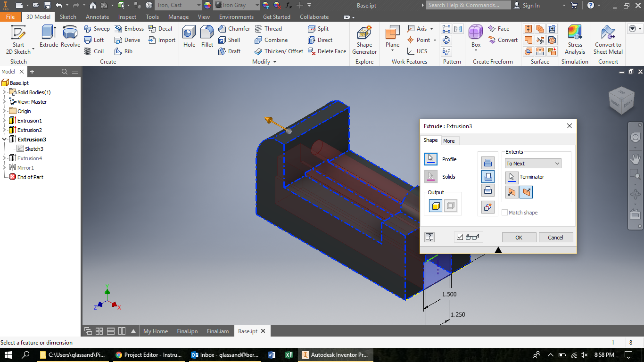Choose the New solid operation button
Screen dimensions: 644x362
(x=488, y=207)
